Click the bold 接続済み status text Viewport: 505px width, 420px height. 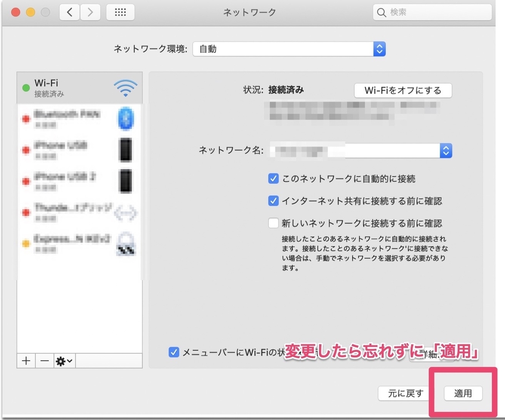pos(286,90)
